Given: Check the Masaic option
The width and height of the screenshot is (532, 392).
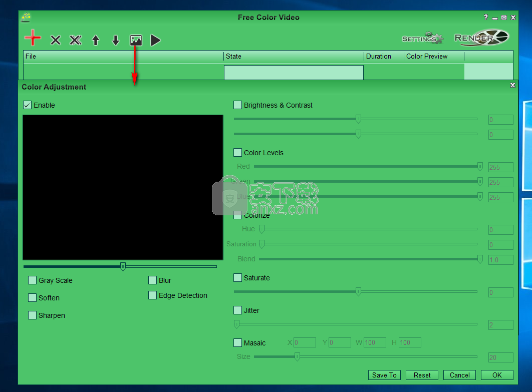Looking at the screenshot, I should click(x=238, y=343).
